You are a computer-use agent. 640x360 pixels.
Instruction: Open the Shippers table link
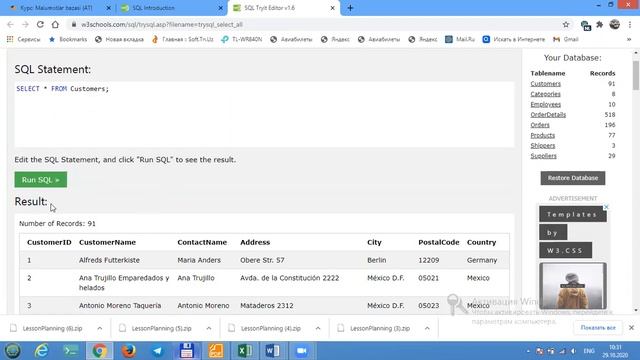[543, 146]
